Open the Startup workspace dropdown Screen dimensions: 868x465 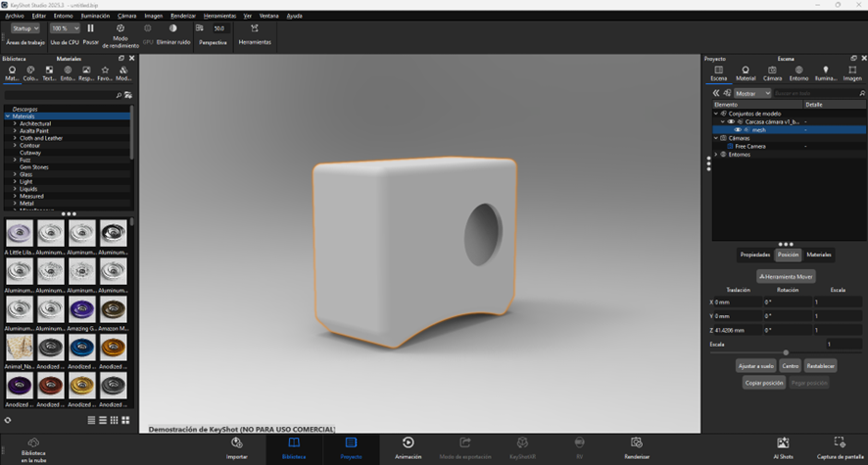coord(25,28)
